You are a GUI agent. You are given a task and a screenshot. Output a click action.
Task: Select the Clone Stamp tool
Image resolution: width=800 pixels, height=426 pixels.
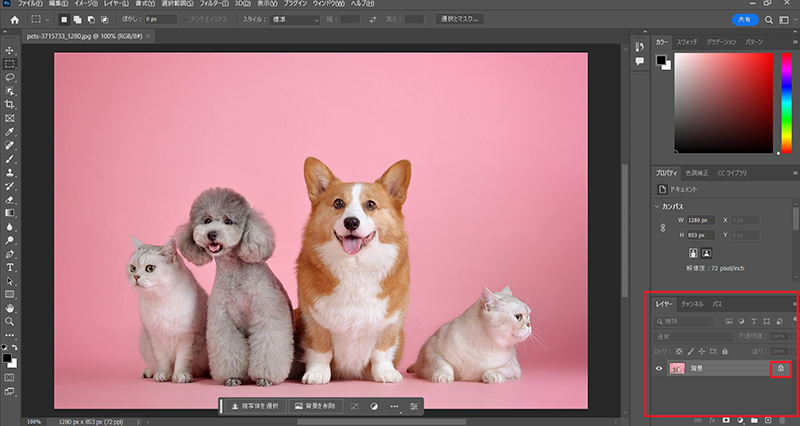10,172
